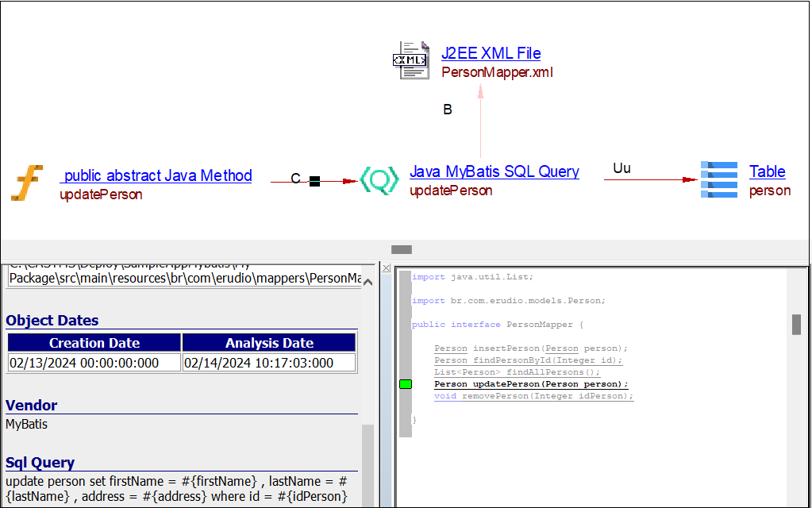Click the orange Java Method icon

pos(27,183)
